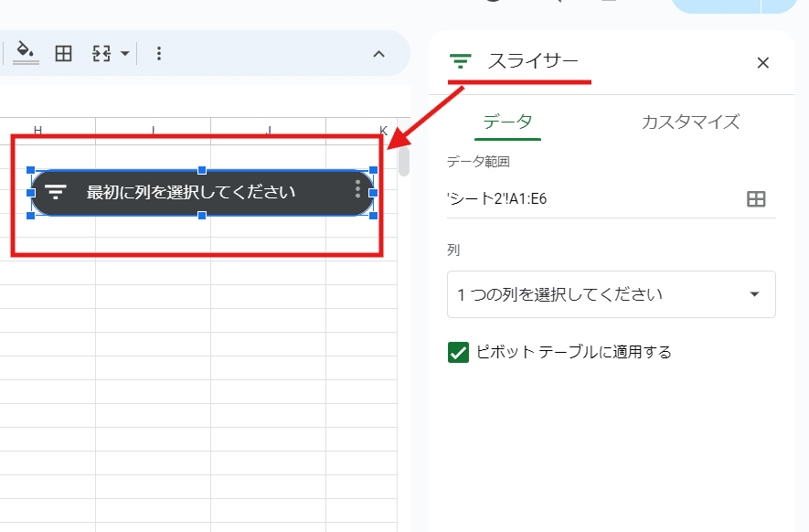Open the fill color paint bucket
The height and width of the screenshot is (532, 809).
coord(27,53)
